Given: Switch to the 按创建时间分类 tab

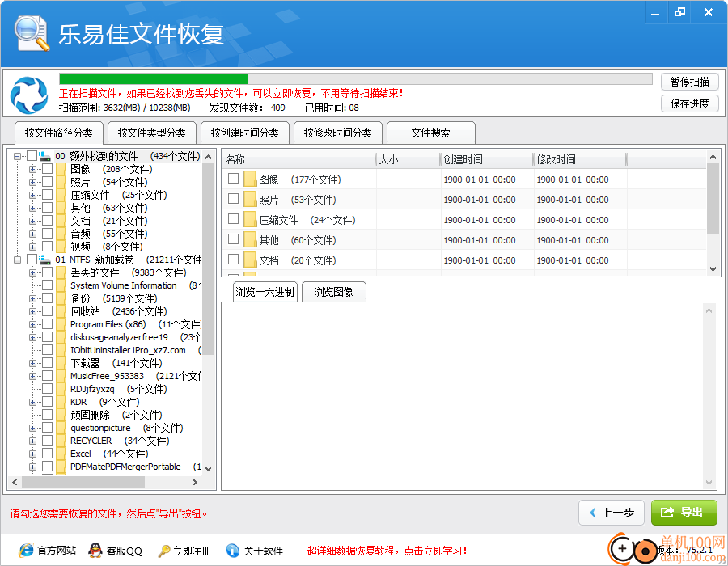Looking at the screenshot, I should (x=244, y=133).
